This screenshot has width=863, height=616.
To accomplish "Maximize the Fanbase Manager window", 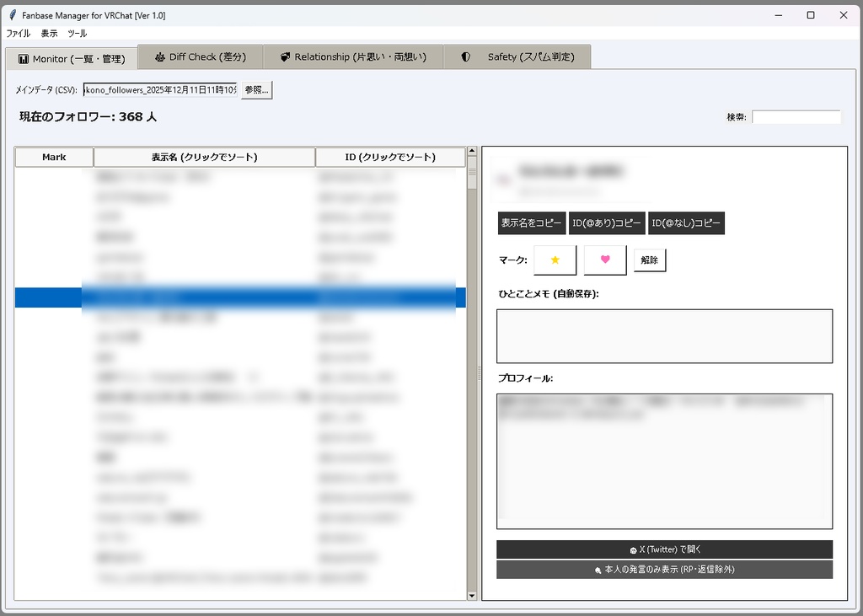I will click(x=811, y=15).
